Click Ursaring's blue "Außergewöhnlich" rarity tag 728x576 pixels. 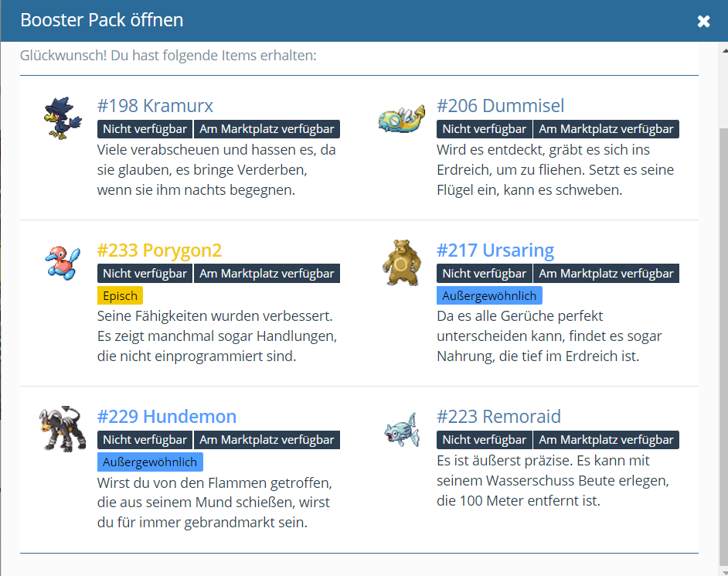pos(489,295)
